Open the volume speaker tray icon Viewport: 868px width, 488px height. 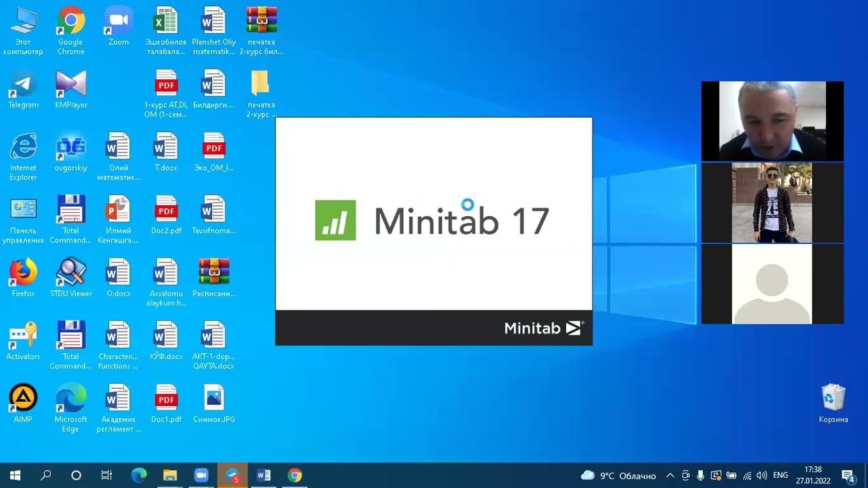tap(762, 475)
